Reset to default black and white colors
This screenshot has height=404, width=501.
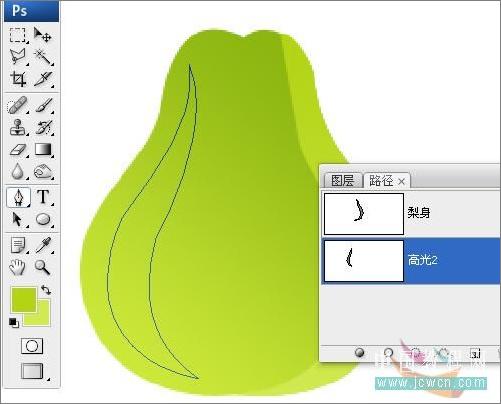(14, 323)
